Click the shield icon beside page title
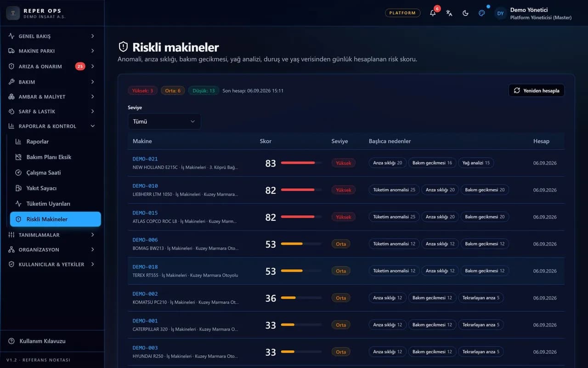Viewport: 588px width, 368px height. click(x=123, y=47)
